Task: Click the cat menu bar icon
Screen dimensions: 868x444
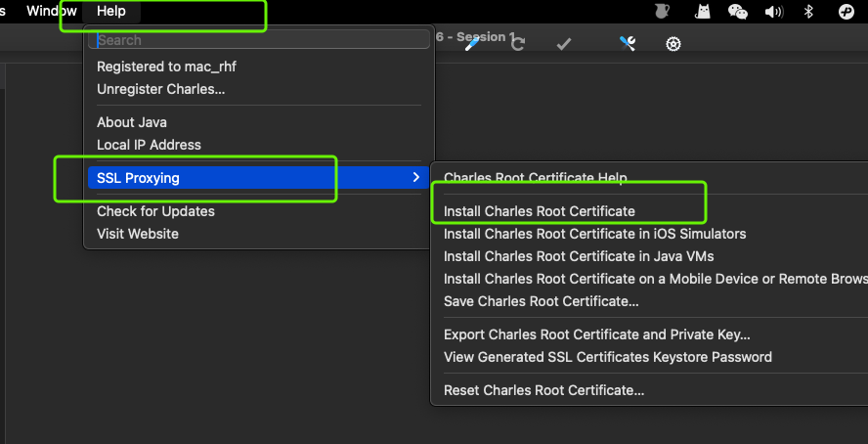Action: [703, 11]
